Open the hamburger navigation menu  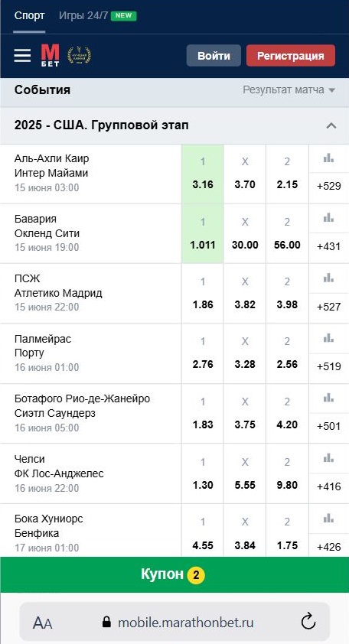point(22,55)
